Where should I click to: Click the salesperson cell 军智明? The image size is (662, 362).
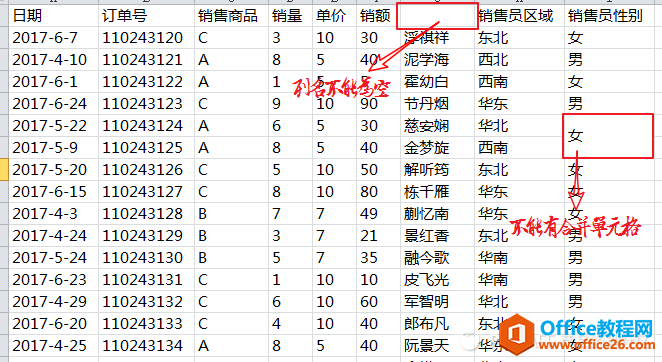point(437,302)
